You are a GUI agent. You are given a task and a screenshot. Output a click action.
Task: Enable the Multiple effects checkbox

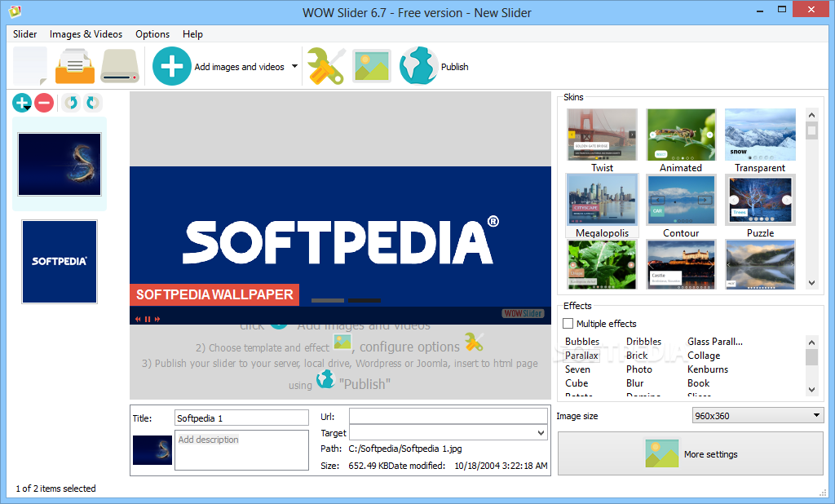click(568, 324)
